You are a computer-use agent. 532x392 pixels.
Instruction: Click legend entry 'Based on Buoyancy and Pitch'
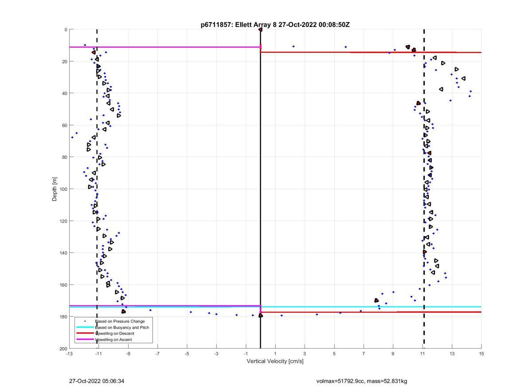[x=122, y=327]
